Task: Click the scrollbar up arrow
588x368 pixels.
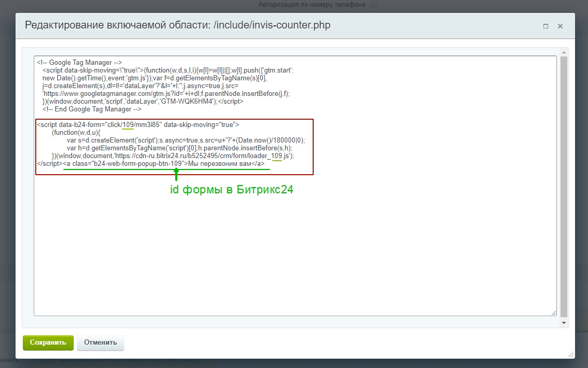Action: 564,52
